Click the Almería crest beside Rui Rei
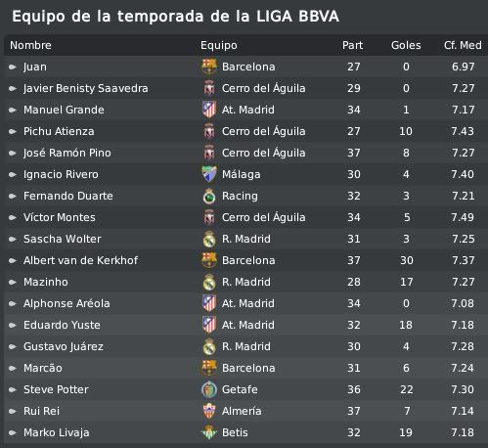 pyautogui.click(x=209, y=411)
